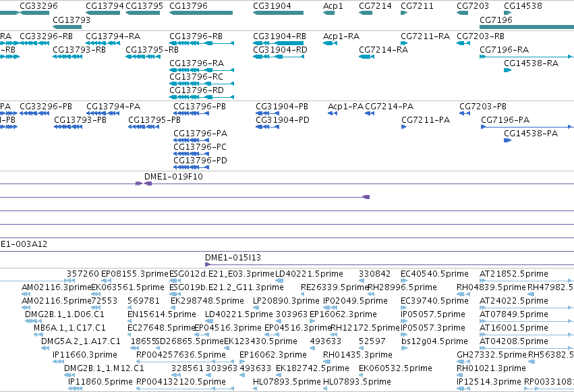Select protein CG13796-PC

[192, 154]
